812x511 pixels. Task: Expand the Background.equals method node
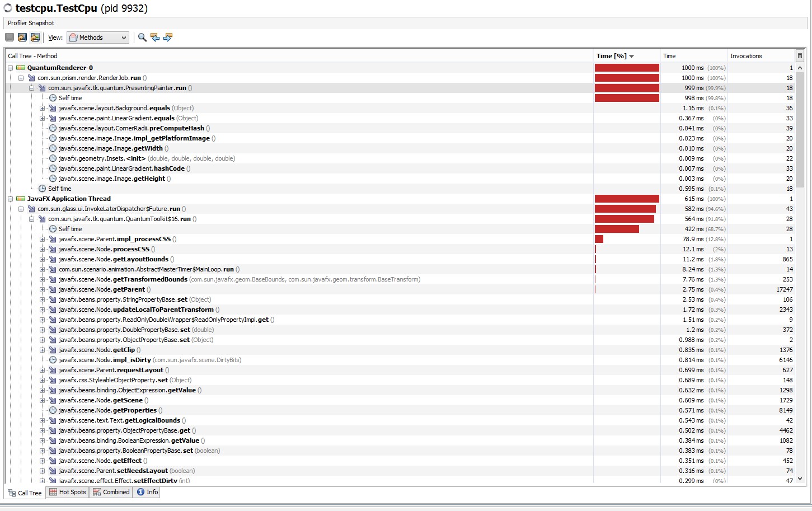(43, 108)
